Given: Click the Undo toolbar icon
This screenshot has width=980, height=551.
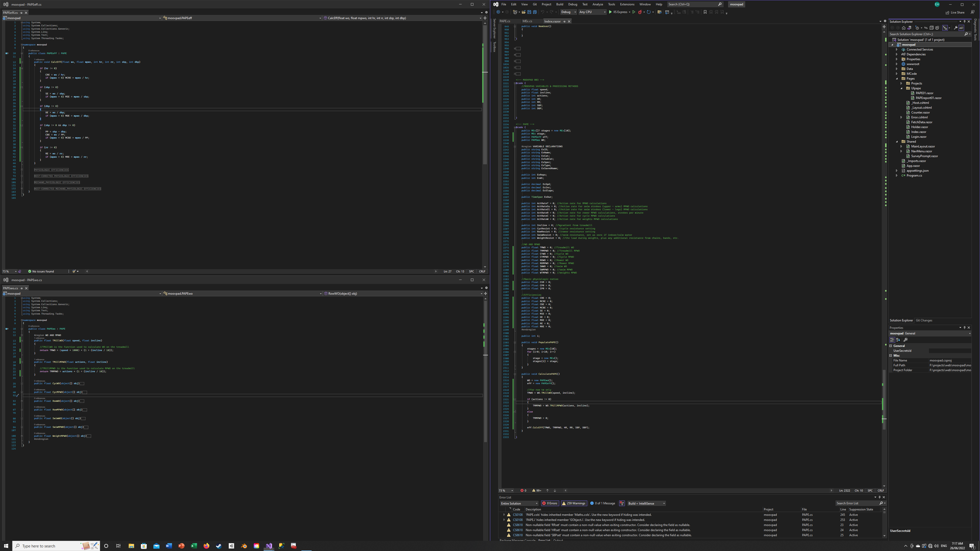Looking at the screenshot, I should pyautogui.click(x=543, y=12).
